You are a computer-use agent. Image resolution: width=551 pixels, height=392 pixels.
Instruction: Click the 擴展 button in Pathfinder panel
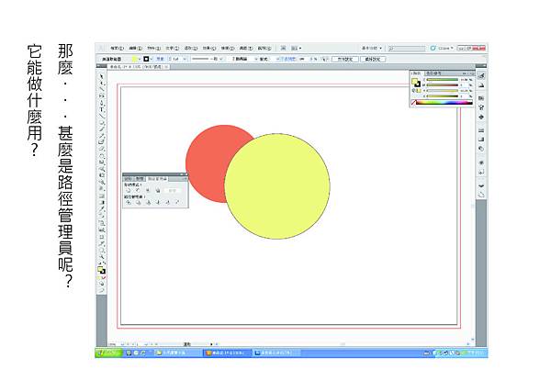click(173, 190)
